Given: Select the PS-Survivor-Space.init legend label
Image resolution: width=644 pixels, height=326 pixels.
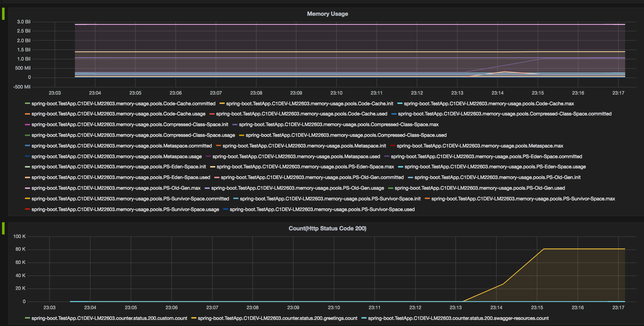Looking at the screenshot, I should (x=330, y=199).
